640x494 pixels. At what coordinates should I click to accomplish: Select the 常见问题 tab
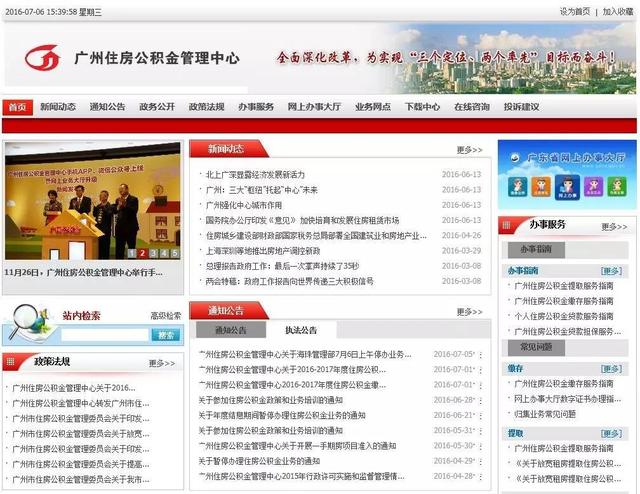click(x=536, y=347)
